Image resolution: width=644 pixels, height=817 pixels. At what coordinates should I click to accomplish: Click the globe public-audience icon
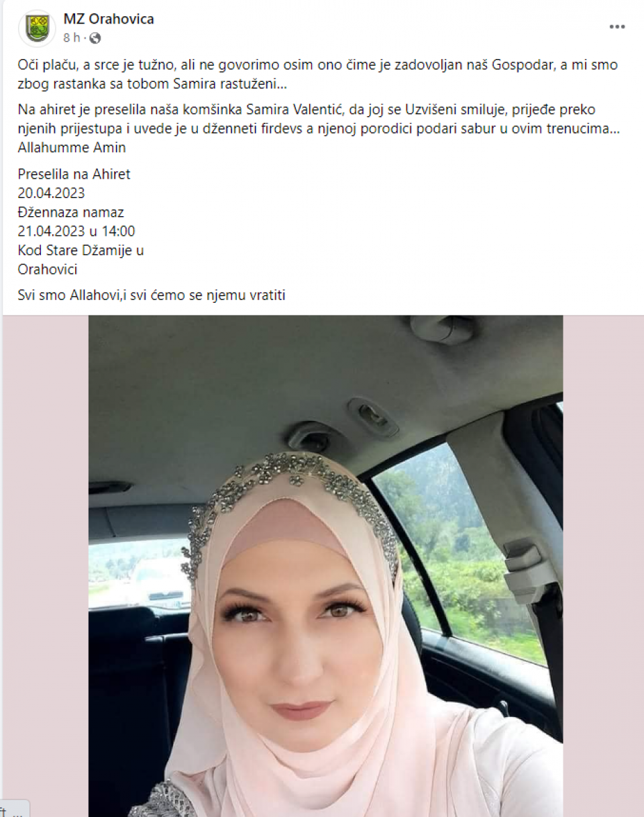95,38
